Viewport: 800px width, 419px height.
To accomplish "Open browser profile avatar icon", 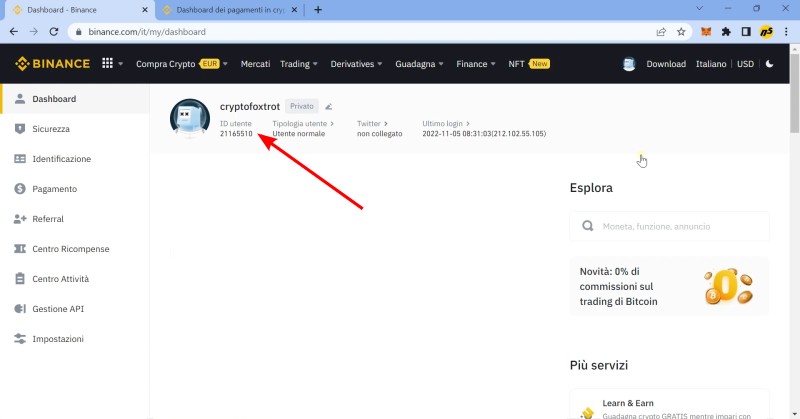I will pos(766,32).
